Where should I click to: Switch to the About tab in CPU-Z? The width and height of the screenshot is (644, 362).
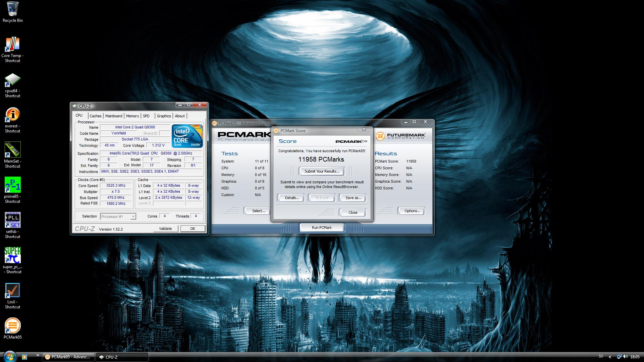point(180,116)
